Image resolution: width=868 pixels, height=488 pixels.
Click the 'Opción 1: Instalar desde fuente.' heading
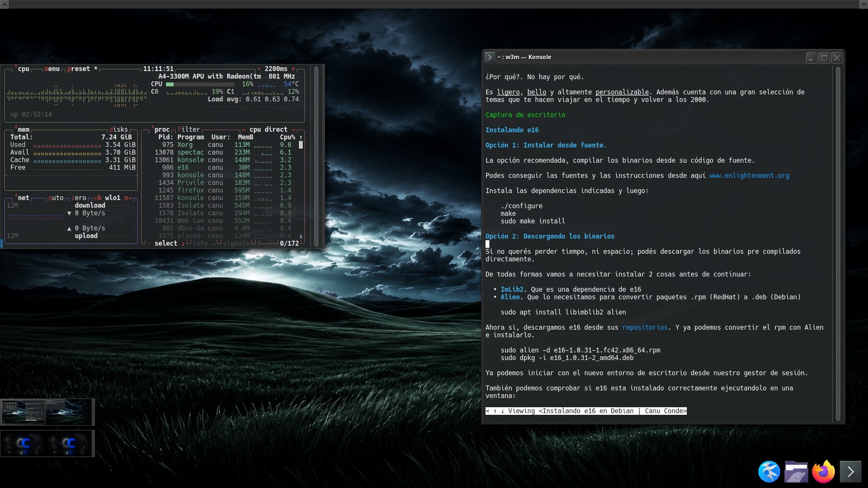546,145
